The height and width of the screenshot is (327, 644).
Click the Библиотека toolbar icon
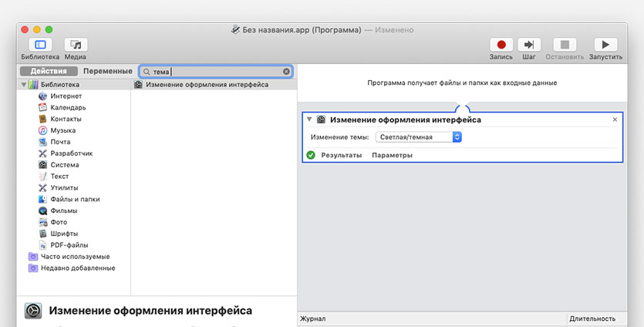(x=40, y=45)
